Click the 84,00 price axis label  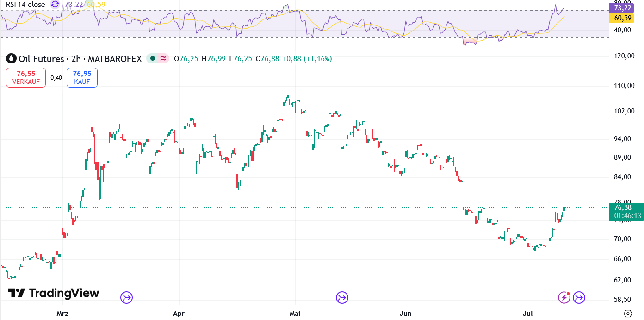coord(623,177)
